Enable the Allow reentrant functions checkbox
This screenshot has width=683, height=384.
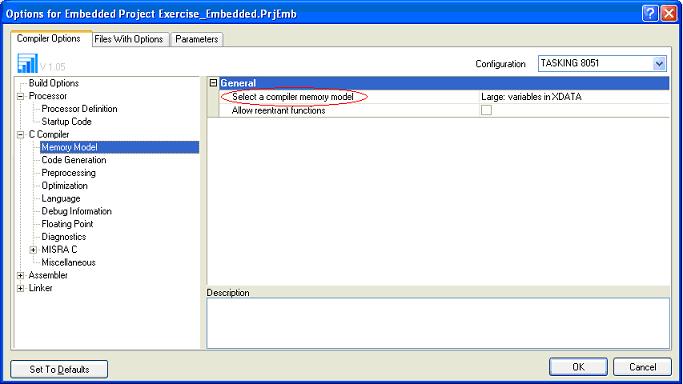(486, 111)
